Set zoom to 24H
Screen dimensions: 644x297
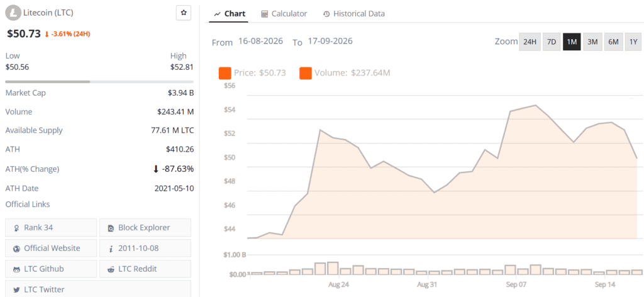tap(530, 42)
